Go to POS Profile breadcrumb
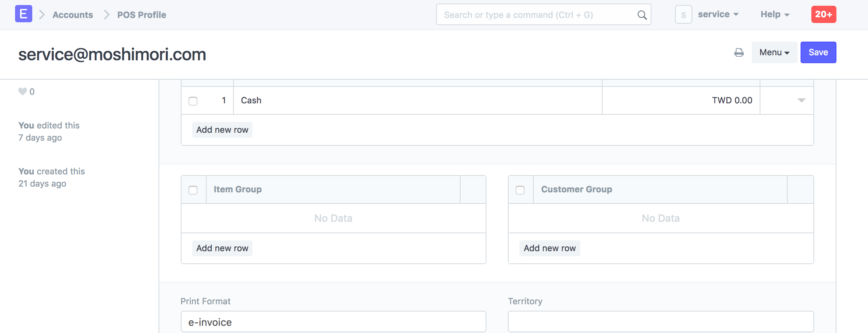Viewport: 868px width, 333px height. coord(142,15)
